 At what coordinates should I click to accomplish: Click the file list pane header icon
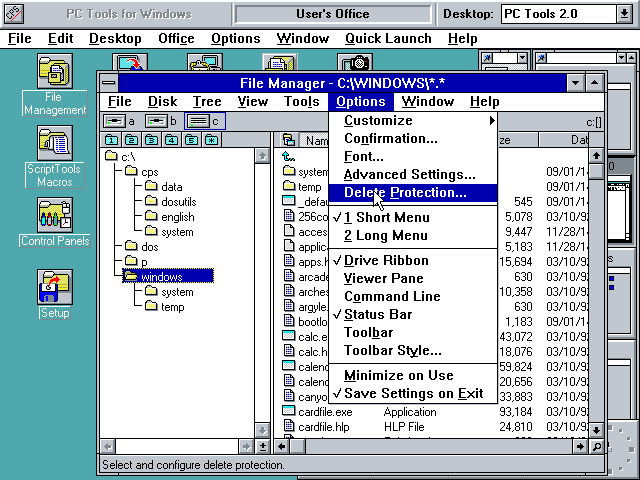(289, 140)
